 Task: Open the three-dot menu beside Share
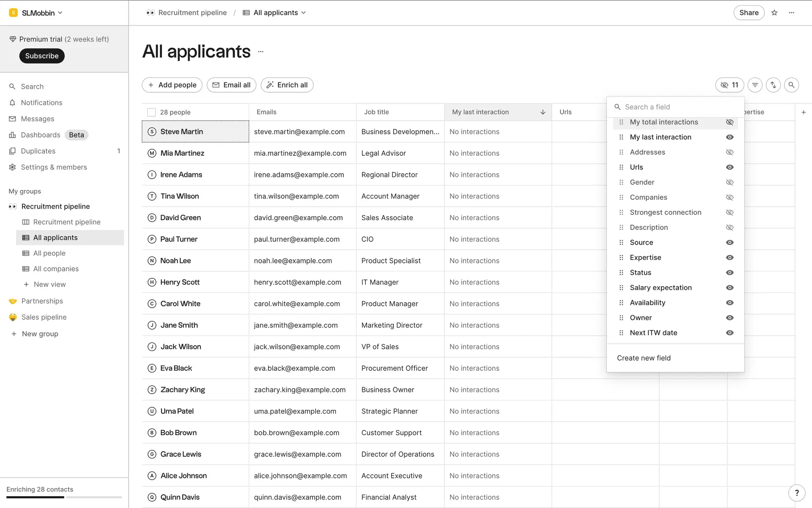point(792,13)
